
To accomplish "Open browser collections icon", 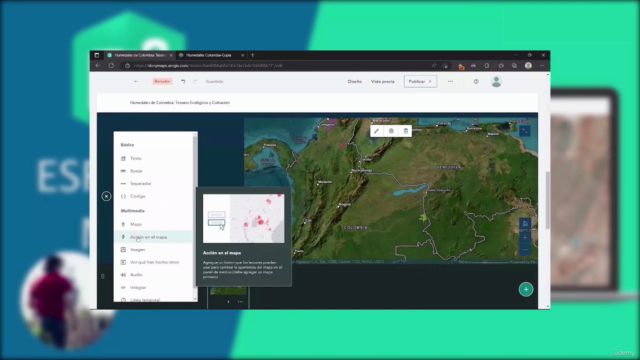I will 514,66.
